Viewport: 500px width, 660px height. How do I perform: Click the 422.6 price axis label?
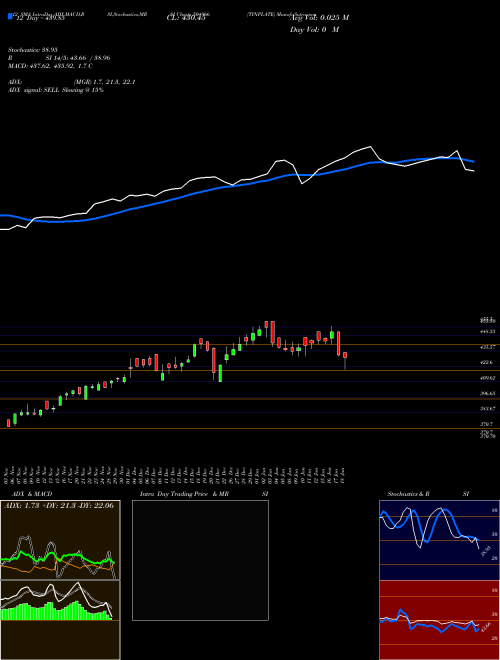487,362
